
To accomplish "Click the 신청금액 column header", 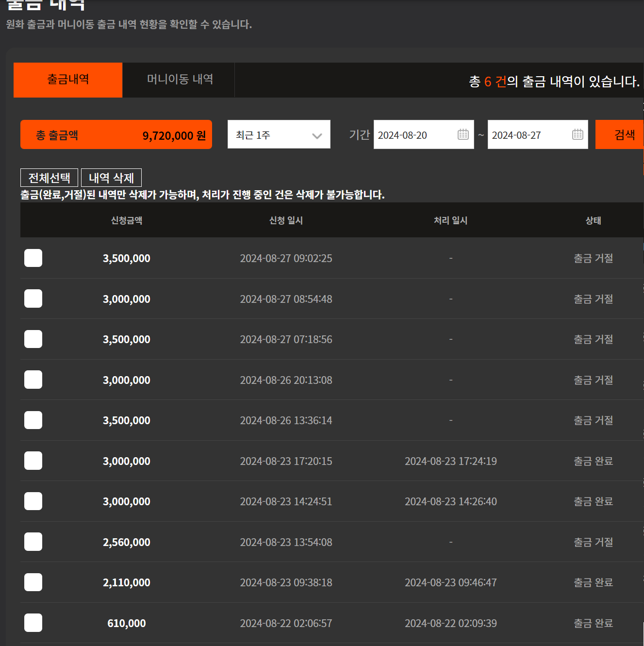I will 127,220.
